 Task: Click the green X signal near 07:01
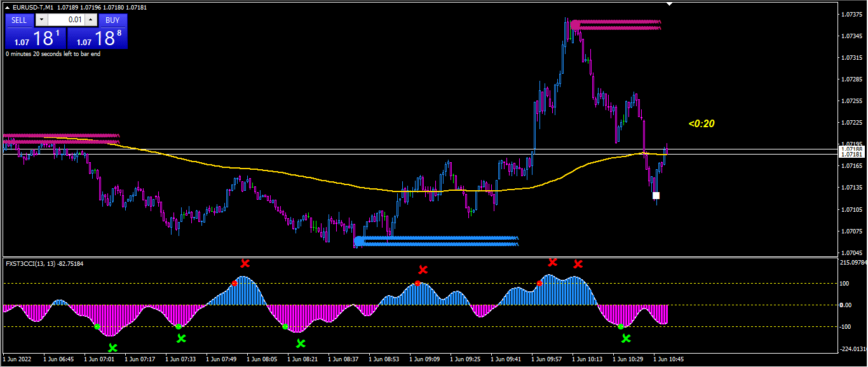[112, 347]
